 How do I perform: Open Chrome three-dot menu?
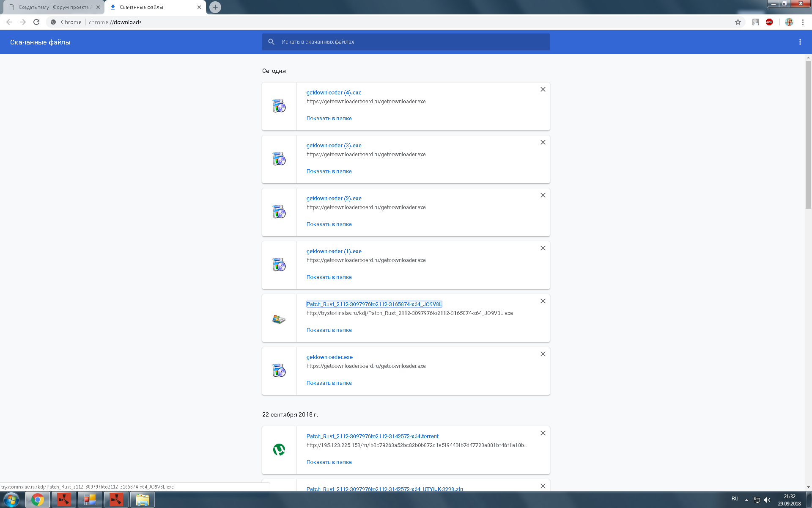803,22
